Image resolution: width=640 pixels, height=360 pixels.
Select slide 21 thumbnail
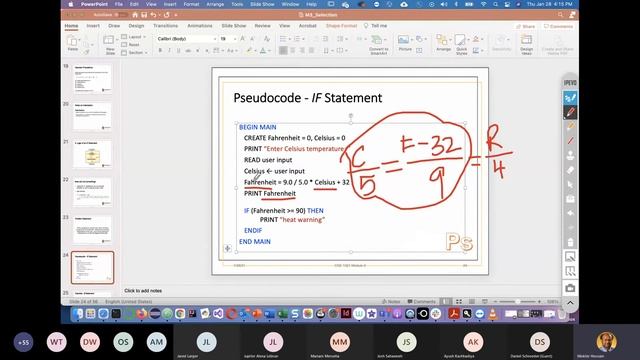(92, 154)
